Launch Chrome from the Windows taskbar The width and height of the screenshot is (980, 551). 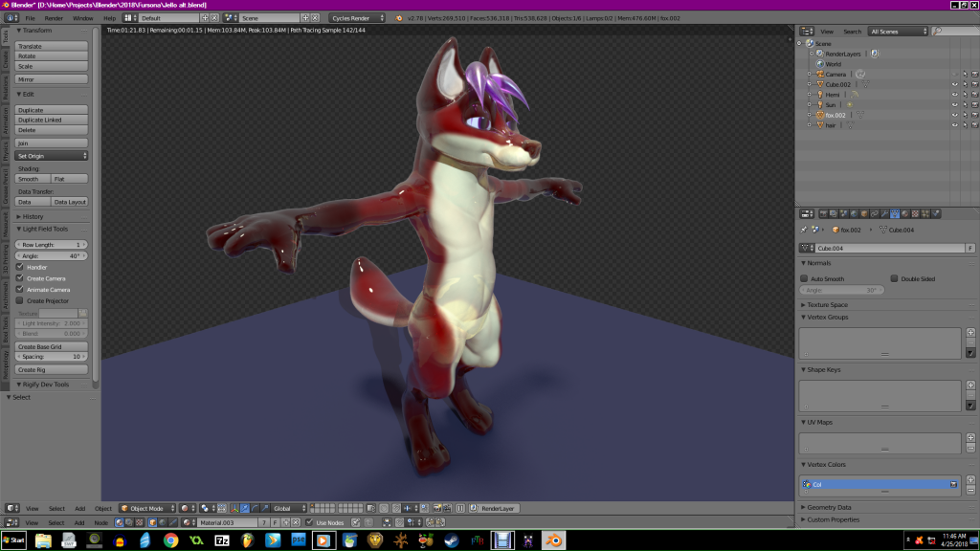pos(169,540)
